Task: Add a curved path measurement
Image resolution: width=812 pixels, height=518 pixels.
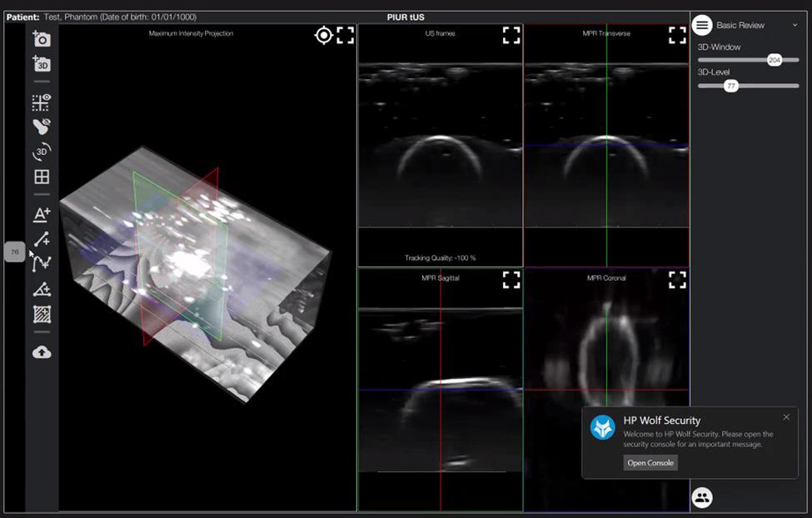Action: [x=42, y=264]
